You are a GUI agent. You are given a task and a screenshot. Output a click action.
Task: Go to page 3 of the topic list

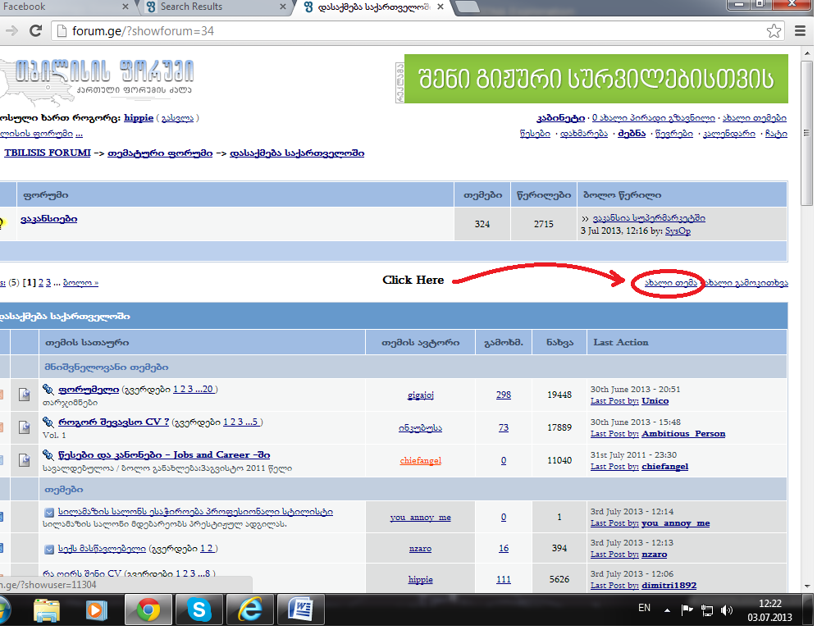[48, 282]
